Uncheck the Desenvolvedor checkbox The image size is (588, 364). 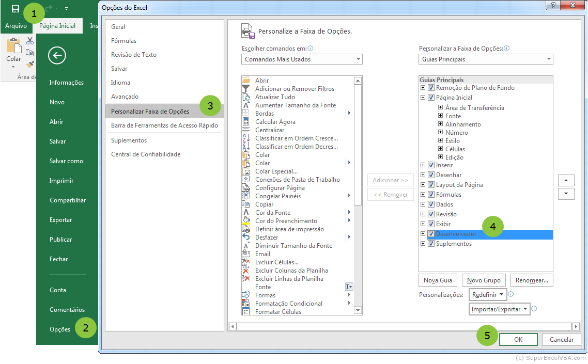point(431,233)
